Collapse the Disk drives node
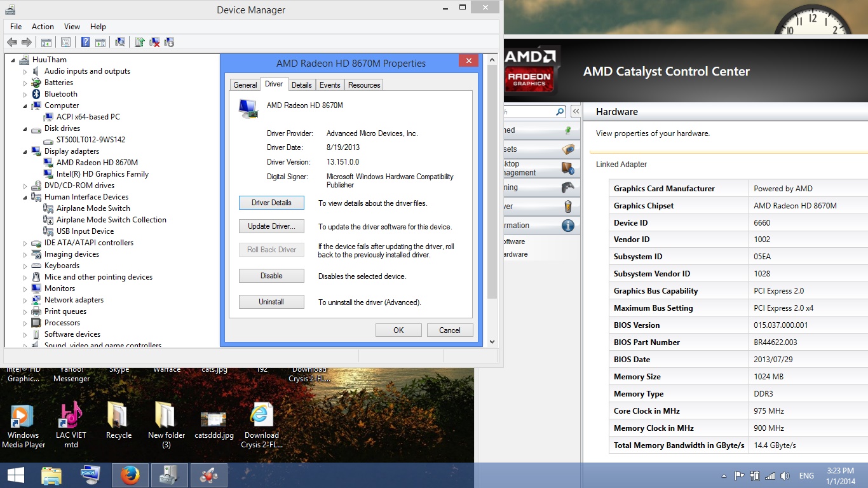The width and height of the screenshot is (868, 488). pos(25,128)
